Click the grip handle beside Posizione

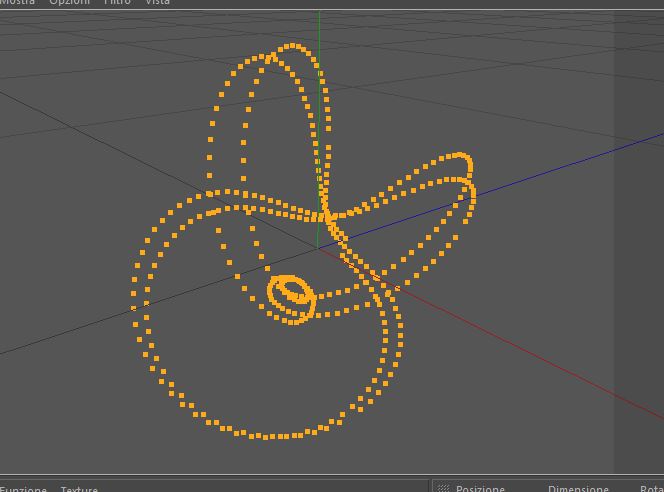click(x=443, y=488)
